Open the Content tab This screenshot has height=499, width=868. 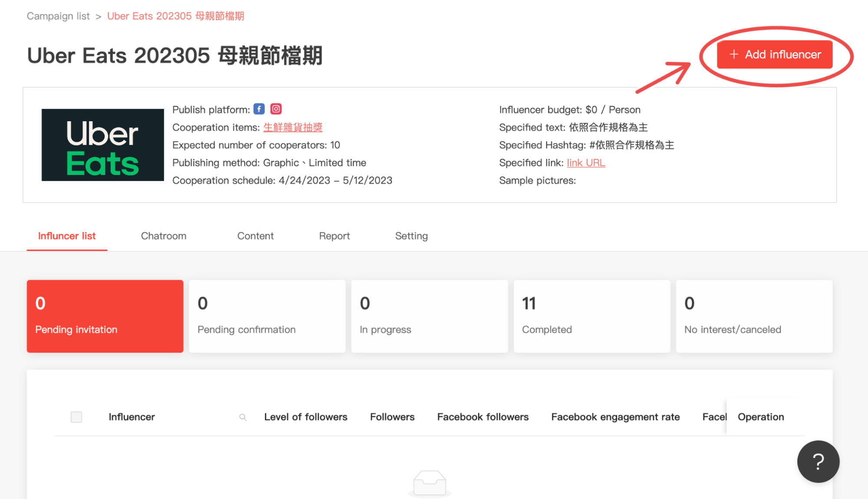[255, 236]
